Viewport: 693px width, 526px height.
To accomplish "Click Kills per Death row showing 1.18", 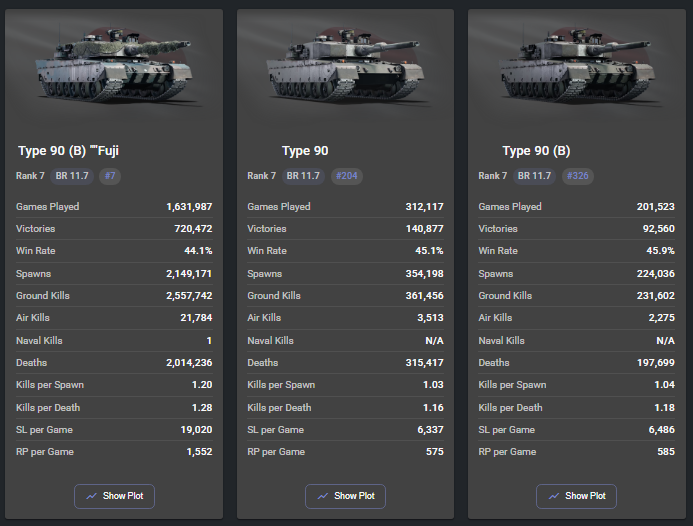I will pos(576,407).
